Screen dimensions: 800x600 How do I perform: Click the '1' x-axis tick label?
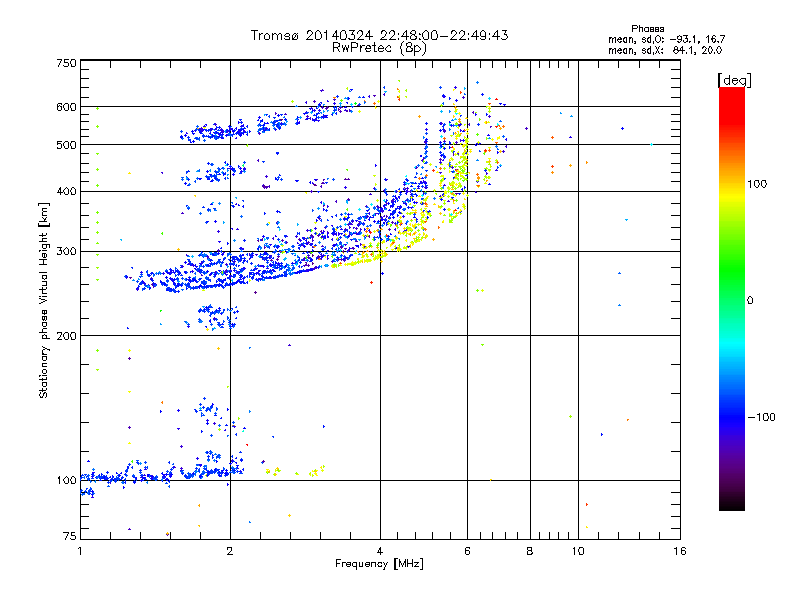pyautogui.click(x=80, y=551)
